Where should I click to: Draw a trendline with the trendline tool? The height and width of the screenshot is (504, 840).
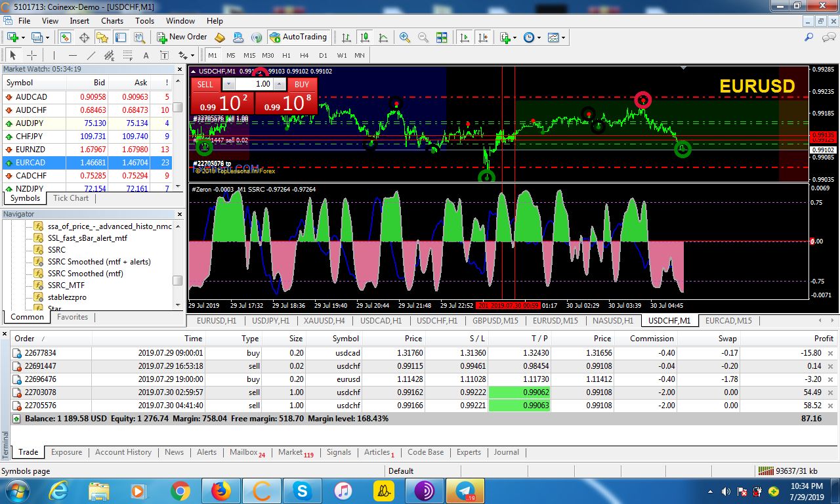pyautogui.click(x=91, y=56)
